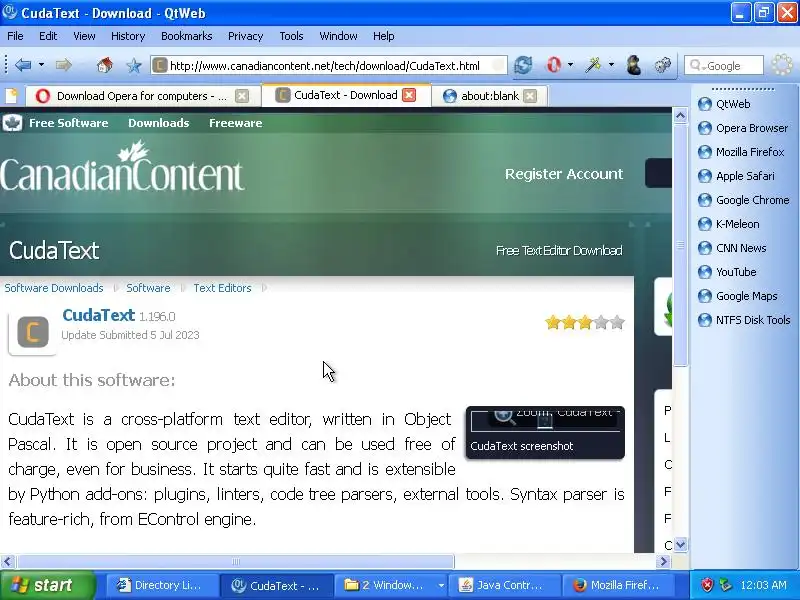Click the CanadianContent logo
Screen dimensions: 800x600
pos(122,167)
